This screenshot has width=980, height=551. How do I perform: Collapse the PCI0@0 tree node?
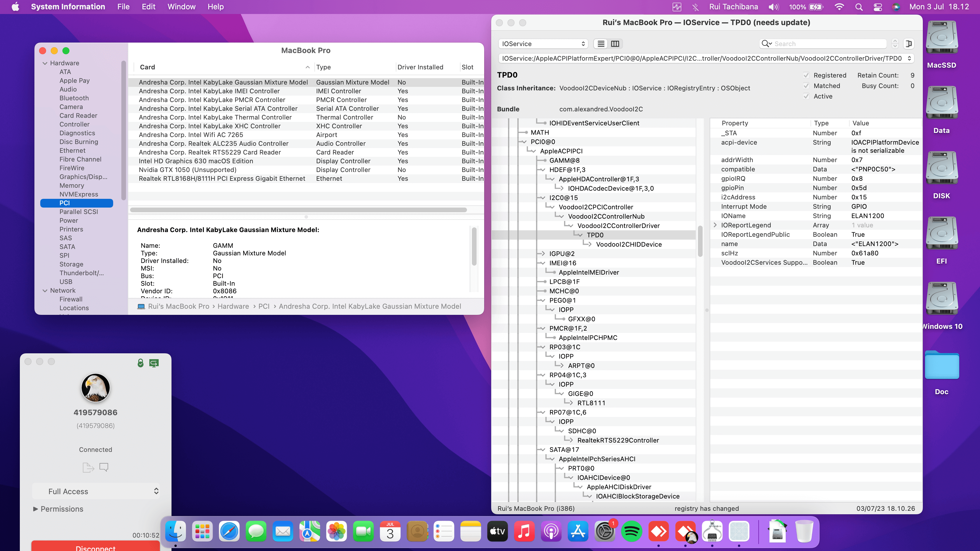[524, 142]
